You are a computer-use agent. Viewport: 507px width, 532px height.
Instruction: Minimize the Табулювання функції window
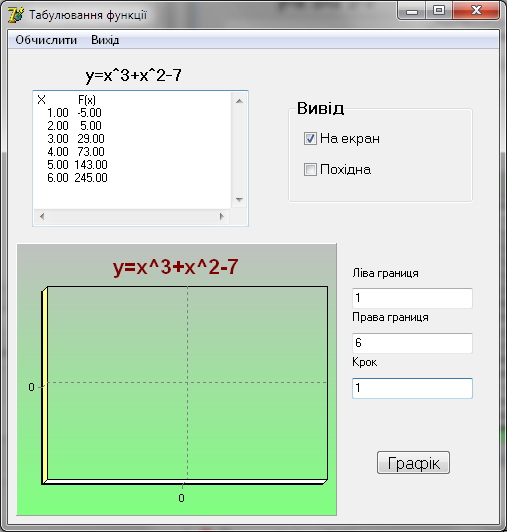(412, 12)
